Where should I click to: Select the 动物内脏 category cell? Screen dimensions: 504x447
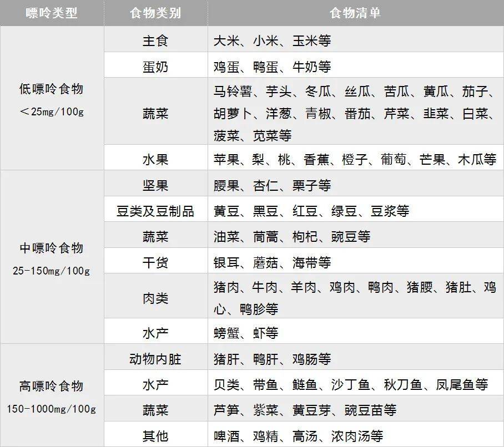coord(155,359)
